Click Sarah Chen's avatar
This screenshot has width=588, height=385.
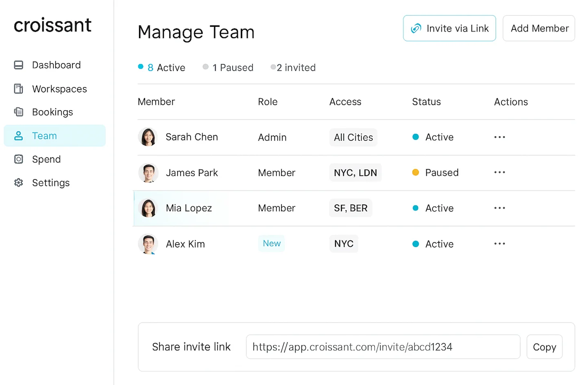148,137
